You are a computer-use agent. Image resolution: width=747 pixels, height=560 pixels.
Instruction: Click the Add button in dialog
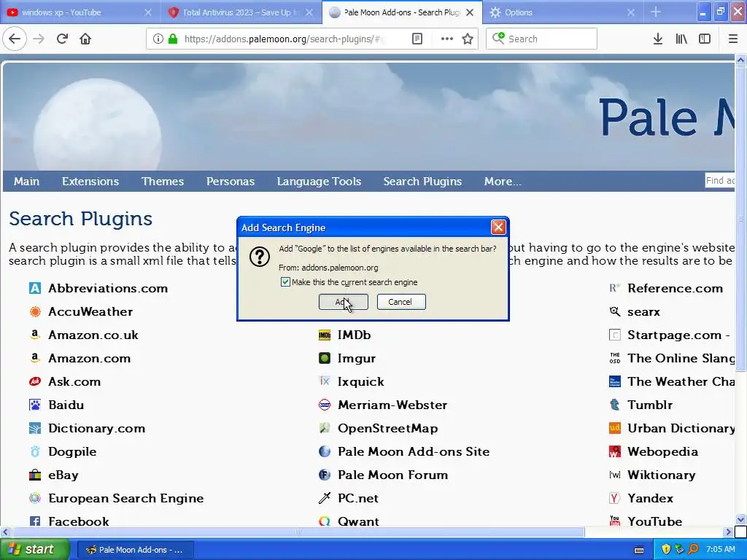(x=343, y=302)
